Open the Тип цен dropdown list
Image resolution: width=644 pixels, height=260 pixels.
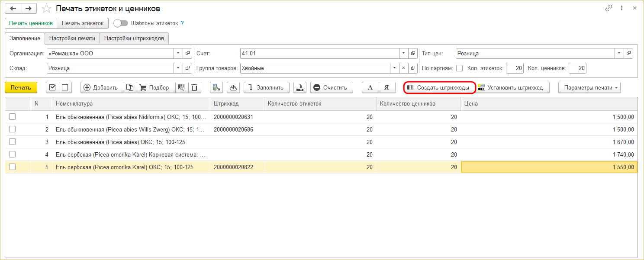[619, 54]
